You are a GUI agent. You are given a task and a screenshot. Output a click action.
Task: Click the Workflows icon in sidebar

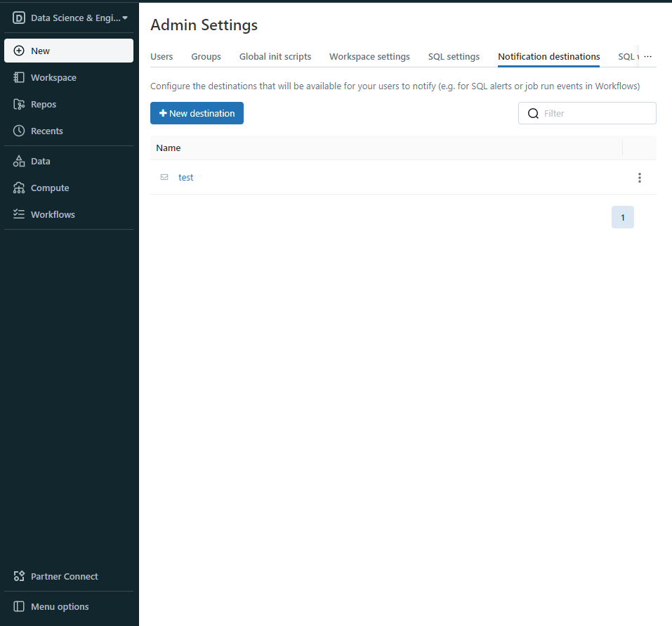point(19,214)
